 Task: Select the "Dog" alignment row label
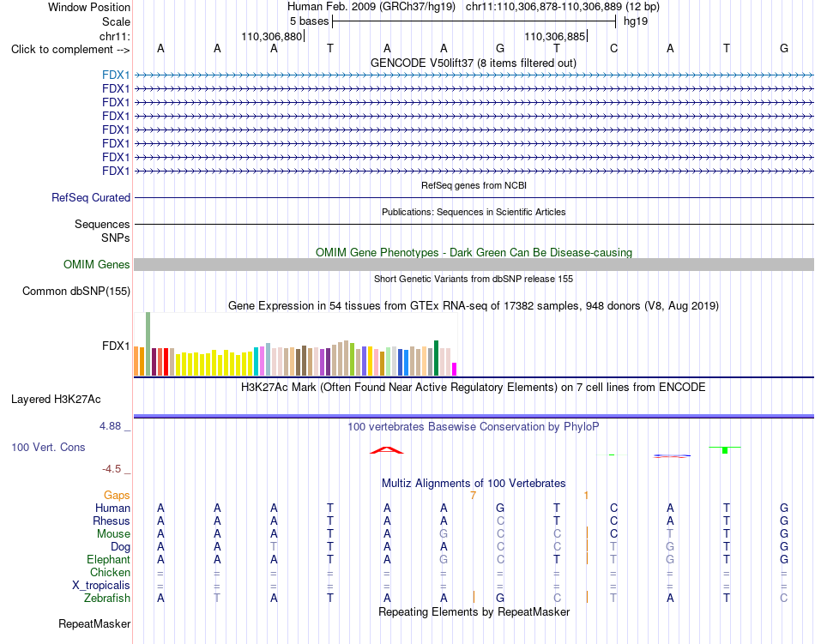(x=120, y=547)
